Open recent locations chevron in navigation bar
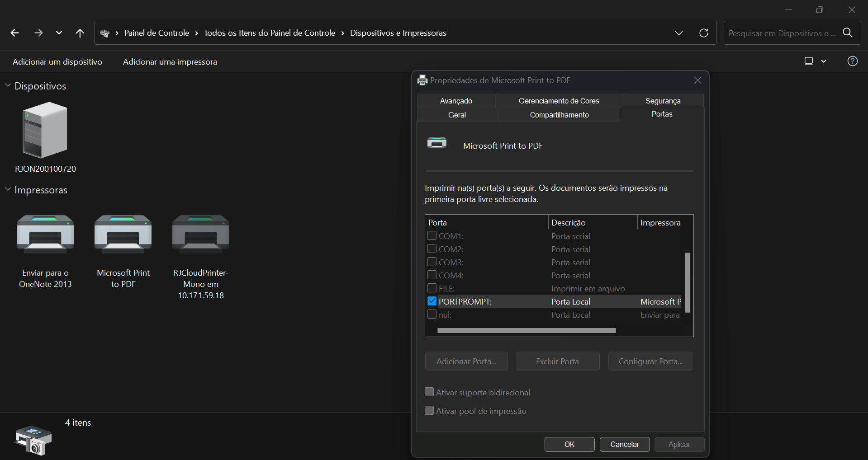868x460 pixels. (59, 33)
